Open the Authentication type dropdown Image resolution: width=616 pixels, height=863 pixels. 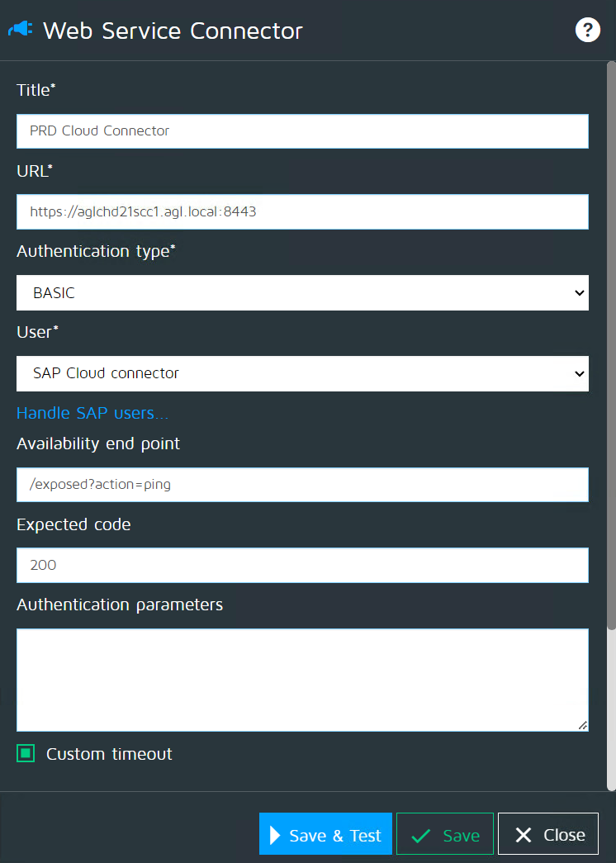[302, 293]
